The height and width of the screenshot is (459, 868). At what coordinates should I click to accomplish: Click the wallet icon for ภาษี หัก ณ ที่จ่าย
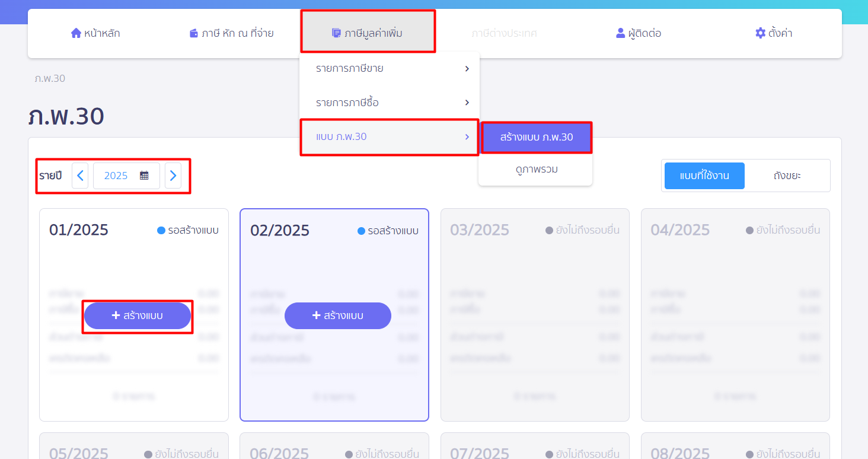coord(194,33)
